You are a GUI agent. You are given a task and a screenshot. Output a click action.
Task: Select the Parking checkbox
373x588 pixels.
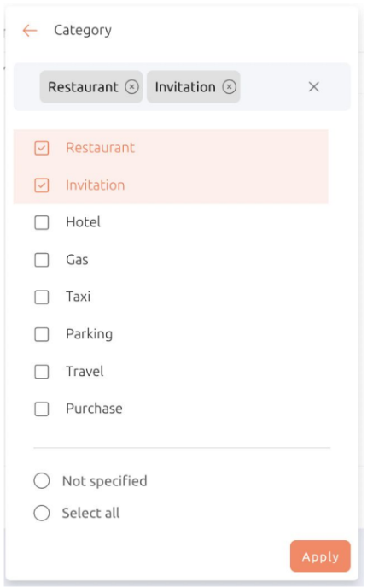point(42,334)
